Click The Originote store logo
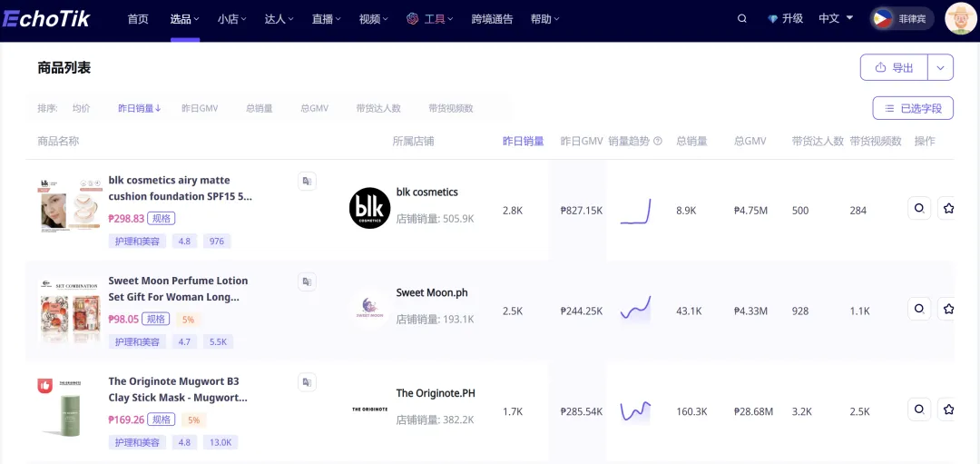Viewport: 980px width, 464px height. tap(370, 409)
